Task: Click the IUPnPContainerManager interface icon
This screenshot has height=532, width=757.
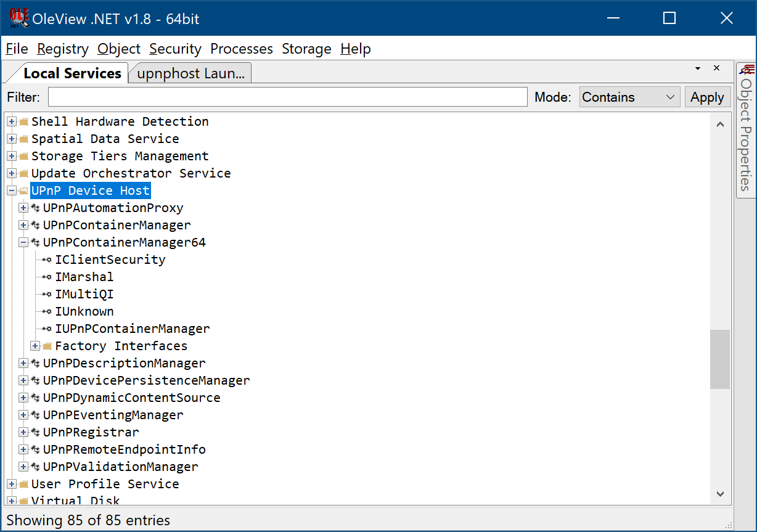Action: click(47, 329)
